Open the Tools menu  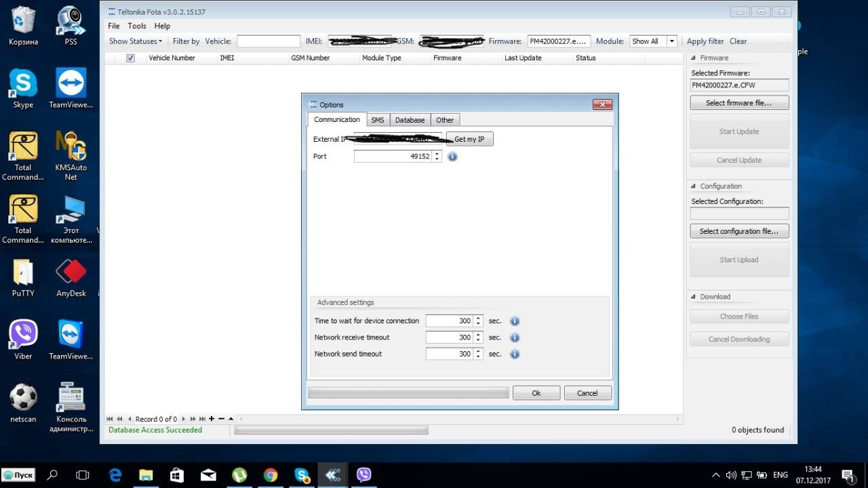pyautogui.click(x=137, y=26)
